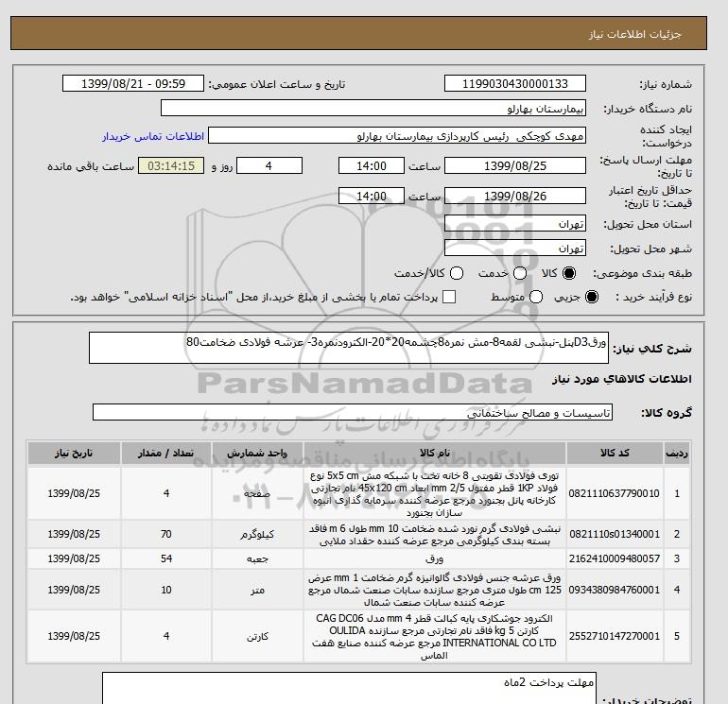Click the unit cell کارتن
Image resolution: width=728 pixels, height=704 pixels.
coord(257,636)
